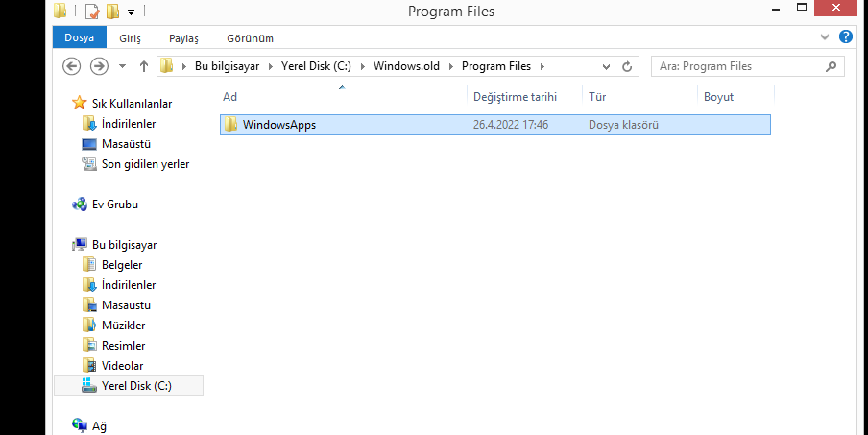868x435 pixels.
Task: Go up one folder level
Action: click(x=144, y=66)
